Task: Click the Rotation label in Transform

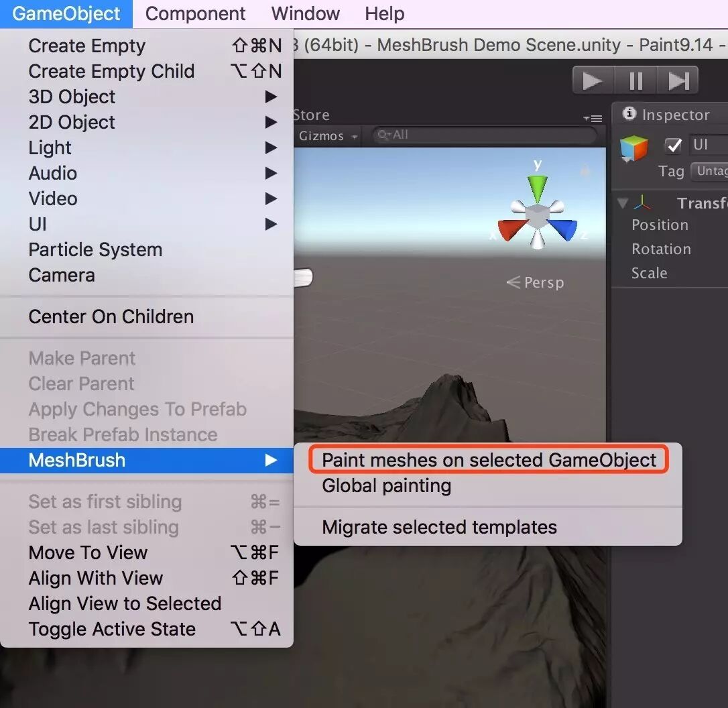Action: [x=661, y=249]
